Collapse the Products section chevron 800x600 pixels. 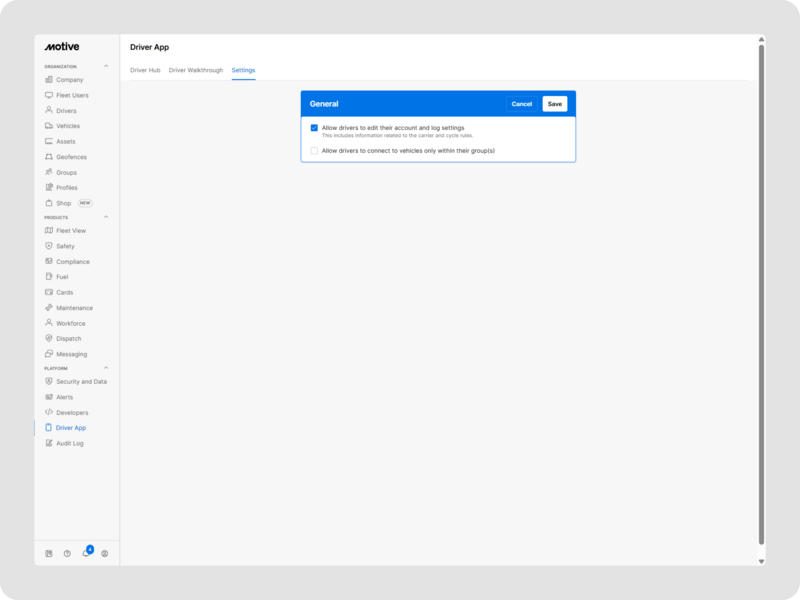tap(107, 217)
